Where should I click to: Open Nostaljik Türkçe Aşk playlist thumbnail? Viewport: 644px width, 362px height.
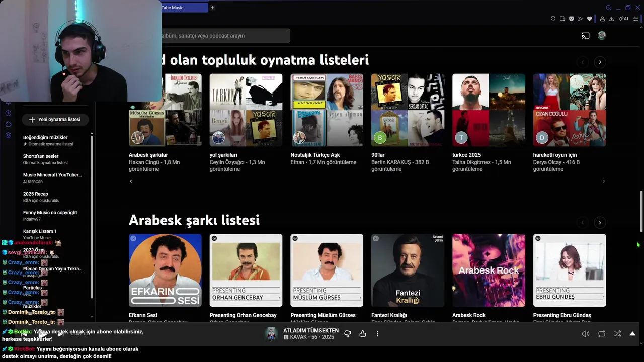pos(327,110)
